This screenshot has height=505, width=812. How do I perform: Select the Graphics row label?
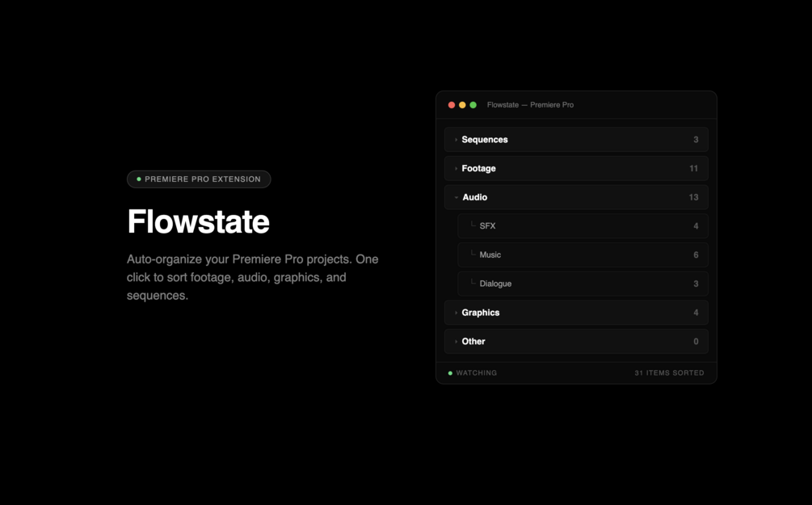[x=481, y=313]
